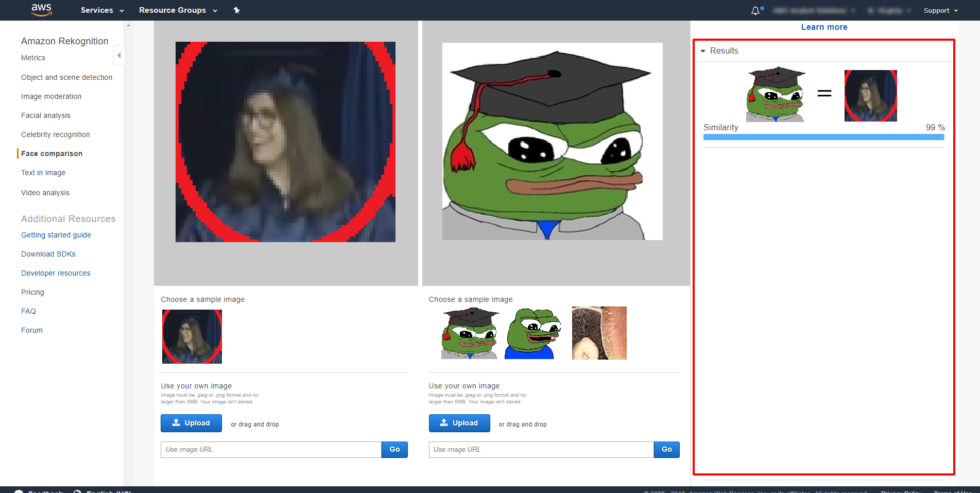Open the Forum link

coord(32,330)
